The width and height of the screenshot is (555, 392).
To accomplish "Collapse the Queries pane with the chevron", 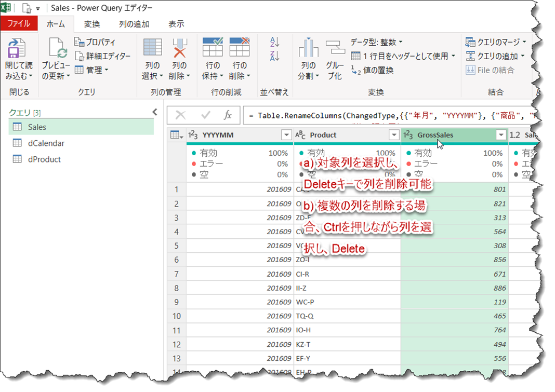I will click(x=155, y=112).
